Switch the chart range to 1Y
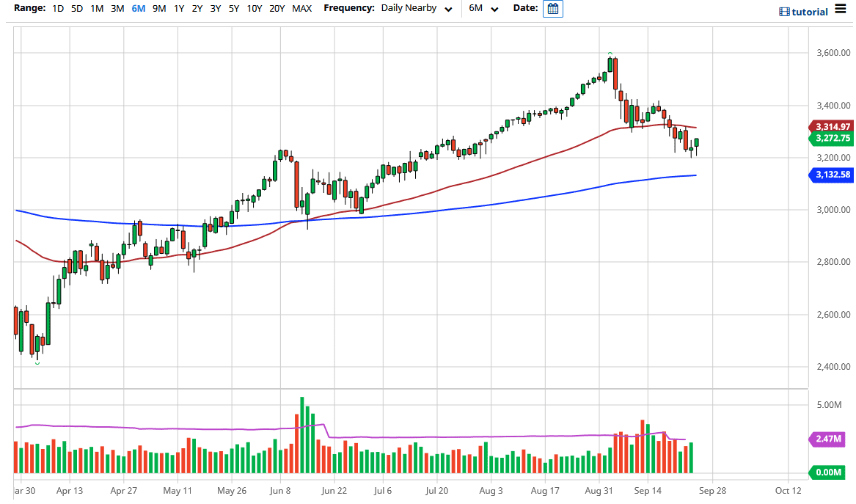This screenshot has height=504, width=856. coord(178,10)
